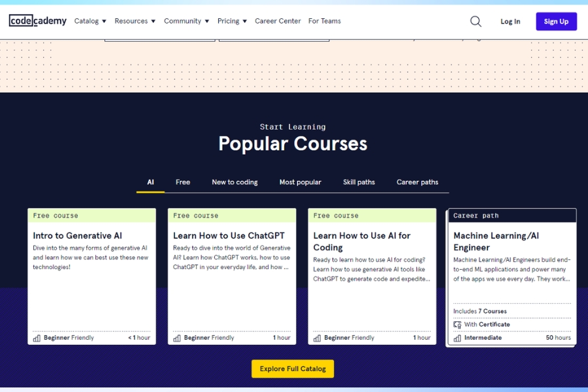Viewport: 588px width, 392px height.
Task: Open the Career Center nav link
Action: pos(278,21)
